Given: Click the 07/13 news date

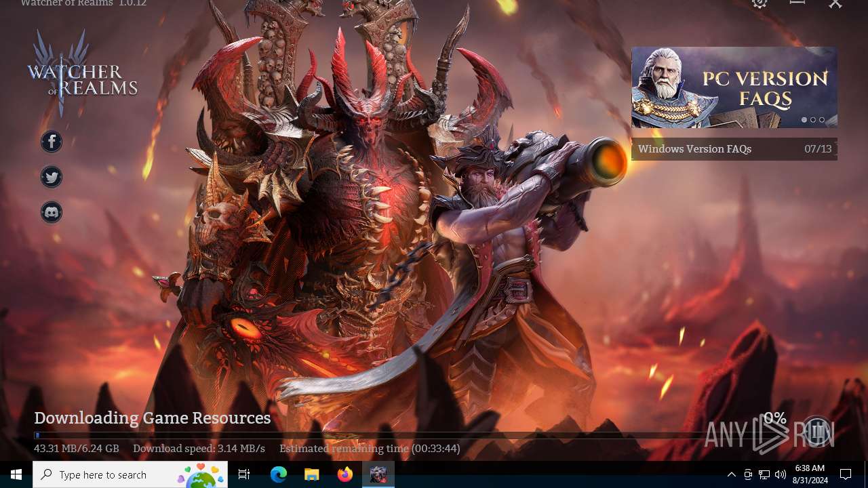Looking at the screenshot, I should point(818,149).
